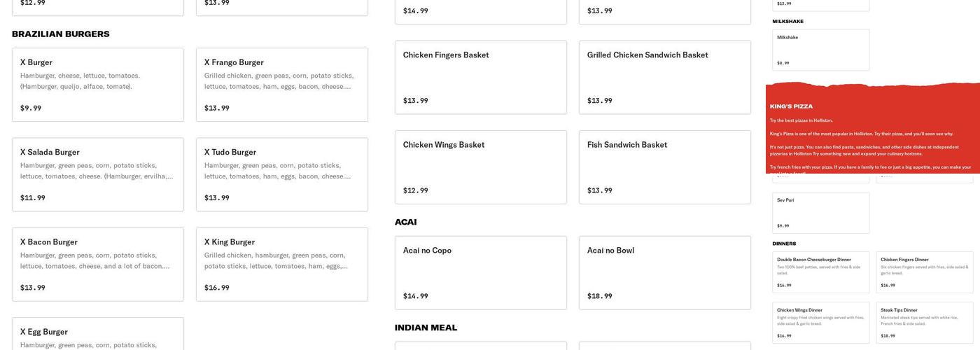Screen dimensions: 980x350
Task: Open the Steak Tips Dinner card
Action: pyautogui.click(x=924, y=322)
